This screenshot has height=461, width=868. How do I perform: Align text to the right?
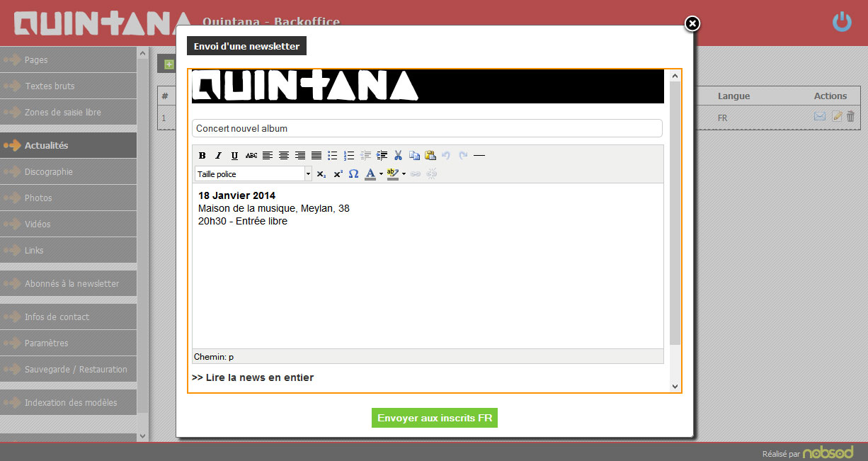coord(300,155)
